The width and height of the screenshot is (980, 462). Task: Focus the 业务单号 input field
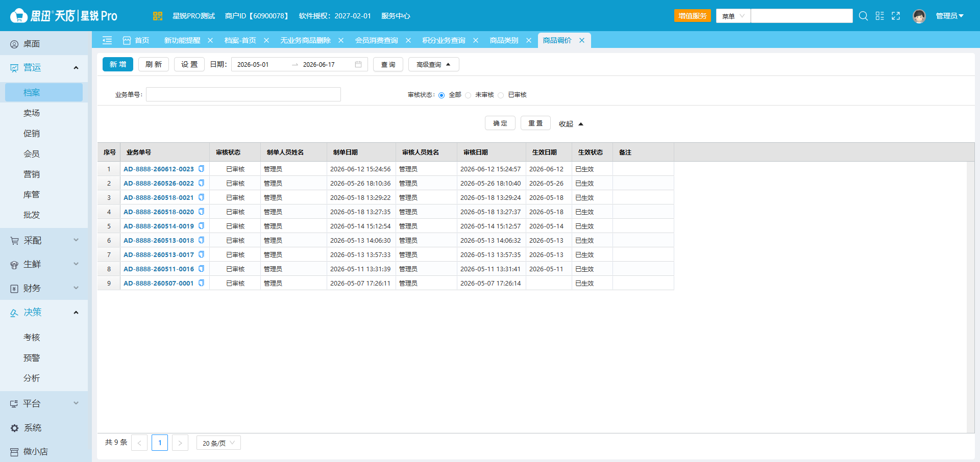(243, 94)
